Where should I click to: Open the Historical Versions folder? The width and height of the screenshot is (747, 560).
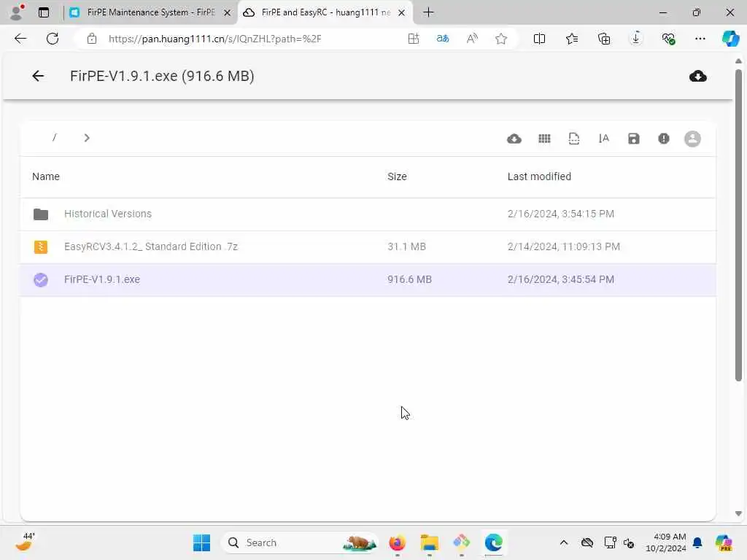[x=368, y=214]
